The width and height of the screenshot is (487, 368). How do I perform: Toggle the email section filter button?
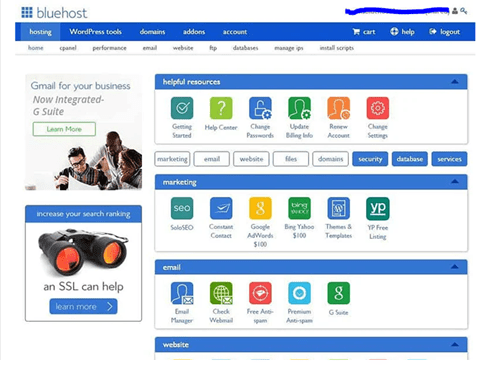[x=212, y=159]
